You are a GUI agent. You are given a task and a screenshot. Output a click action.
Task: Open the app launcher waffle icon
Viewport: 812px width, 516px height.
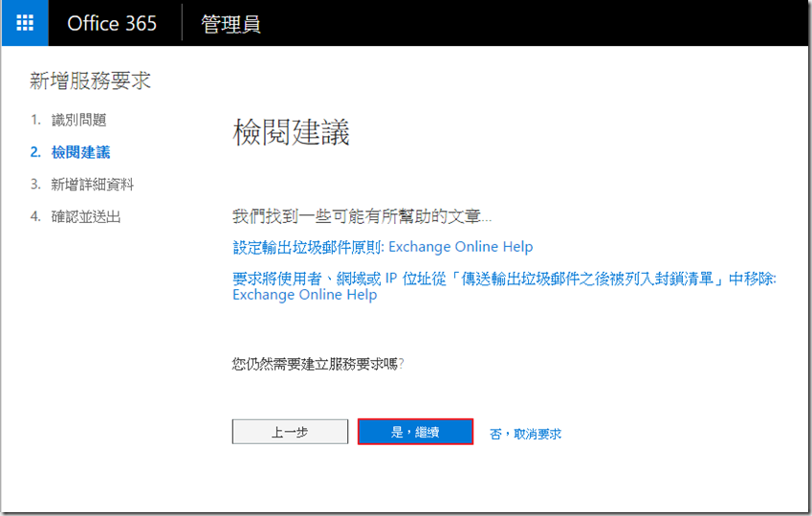25,23
